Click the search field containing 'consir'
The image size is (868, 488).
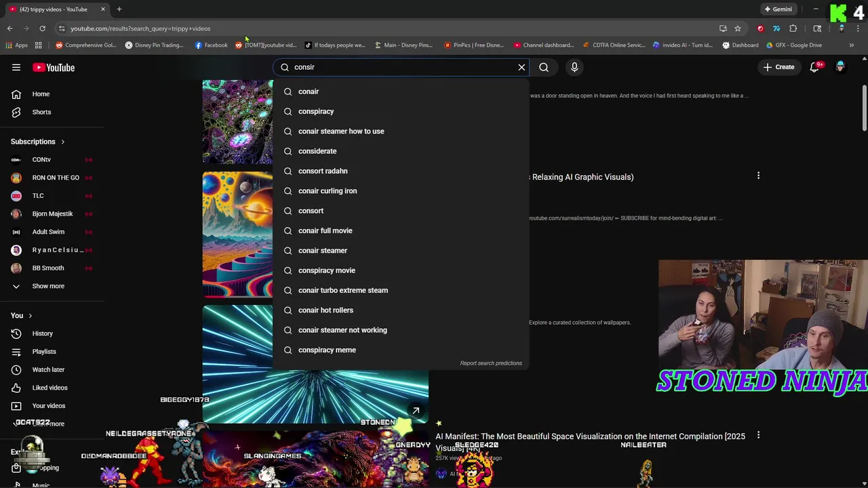click(x=402, y=67)
